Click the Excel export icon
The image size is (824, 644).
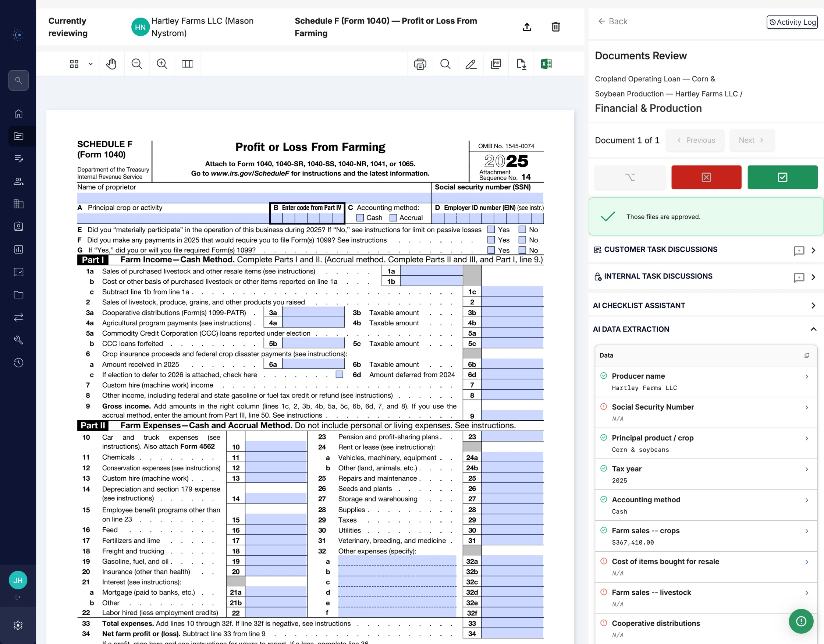(x=546, y=64)
